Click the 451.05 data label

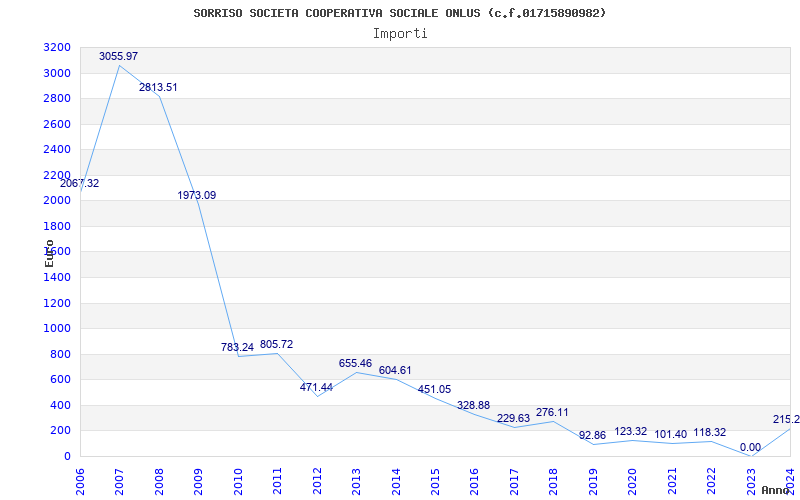(434, 389)
